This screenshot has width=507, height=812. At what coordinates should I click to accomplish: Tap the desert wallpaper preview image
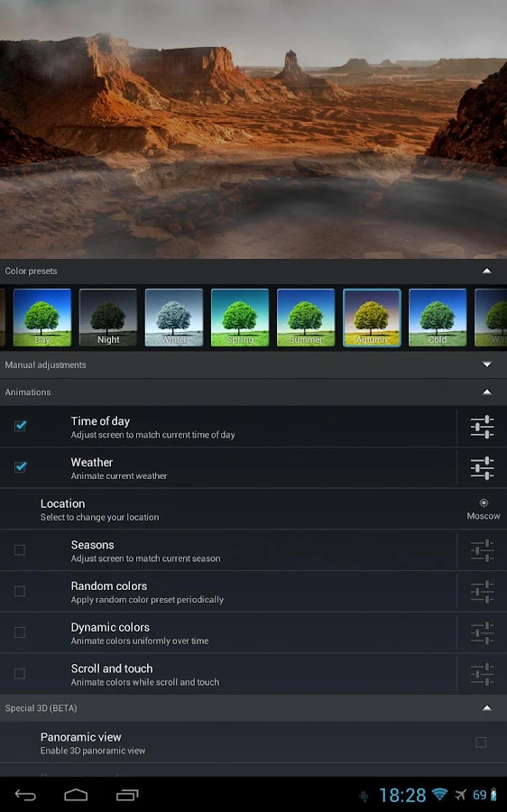(253, 129)
